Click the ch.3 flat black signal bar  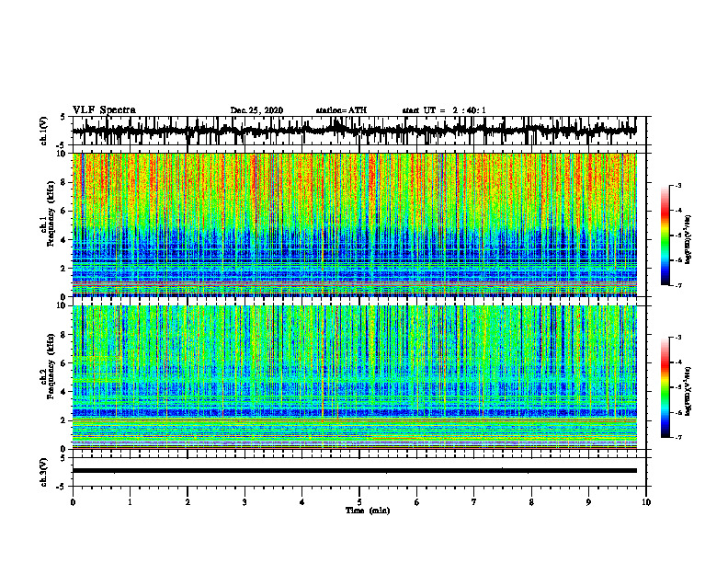pos(354,471)
